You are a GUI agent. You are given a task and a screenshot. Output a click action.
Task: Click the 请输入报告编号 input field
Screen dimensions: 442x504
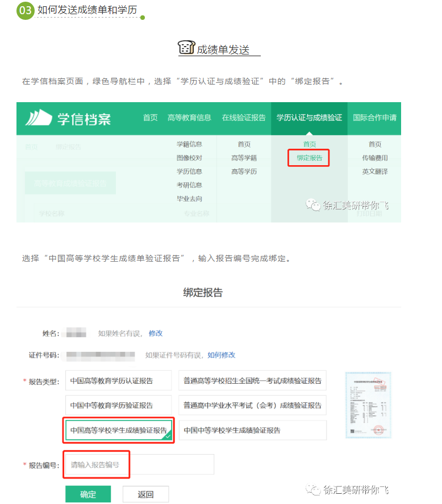(x=140, y=464)
